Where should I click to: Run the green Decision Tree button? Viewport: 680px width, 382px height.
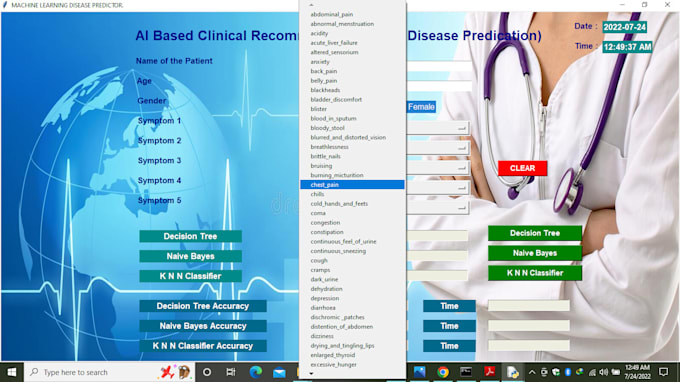(535, 233)
